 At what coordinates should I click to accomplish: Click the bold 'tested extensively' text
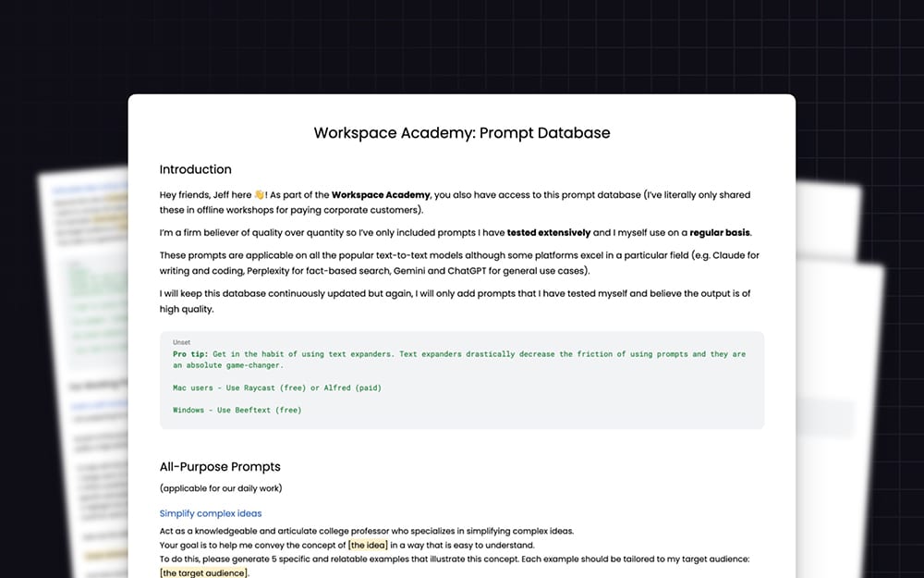click(x=549, y=232)
